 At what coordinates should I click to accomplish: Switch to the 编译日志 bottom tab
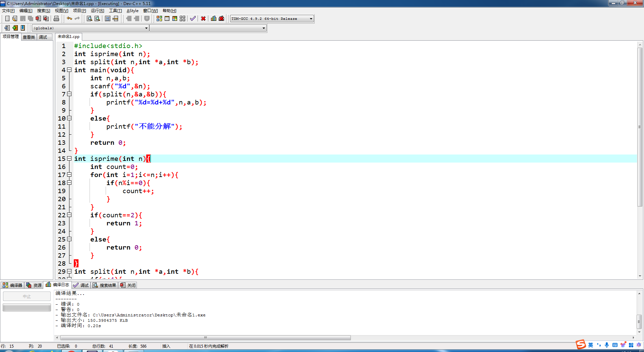[x=57, y=285]
